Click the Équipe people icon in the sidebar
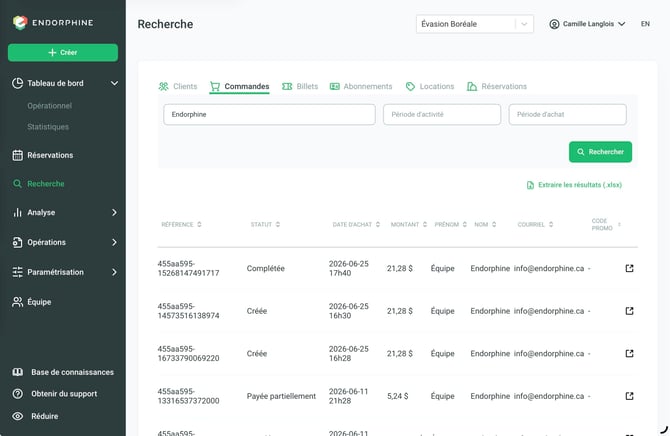This screenshot has height=436, width=670. pos(18,302)
